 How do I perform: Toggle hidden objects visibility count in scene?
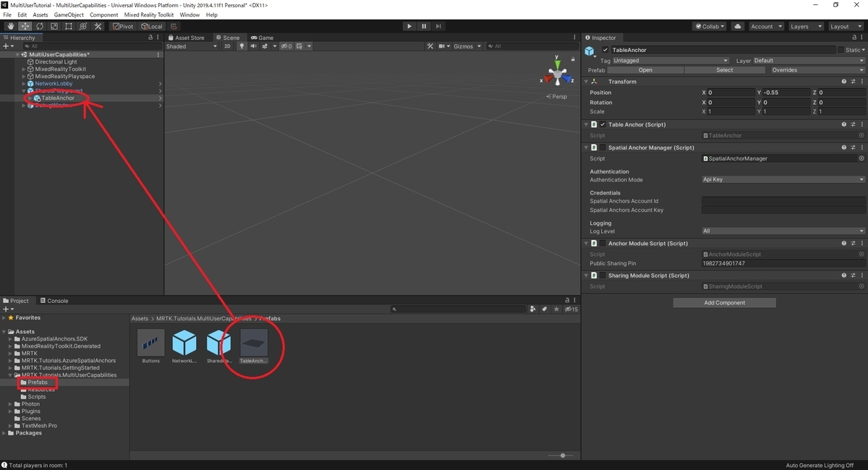(x=286, y=46)
